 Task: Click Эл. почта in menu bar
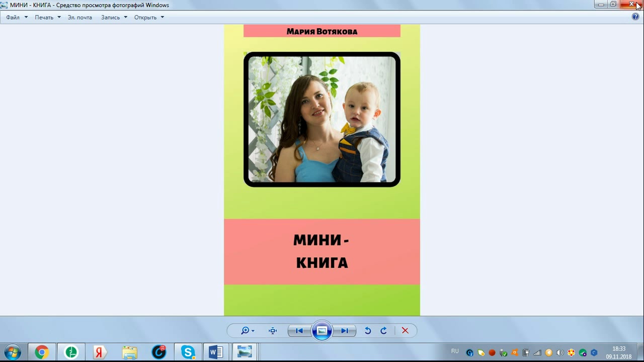pyautogui.click(x=80, y=17)
